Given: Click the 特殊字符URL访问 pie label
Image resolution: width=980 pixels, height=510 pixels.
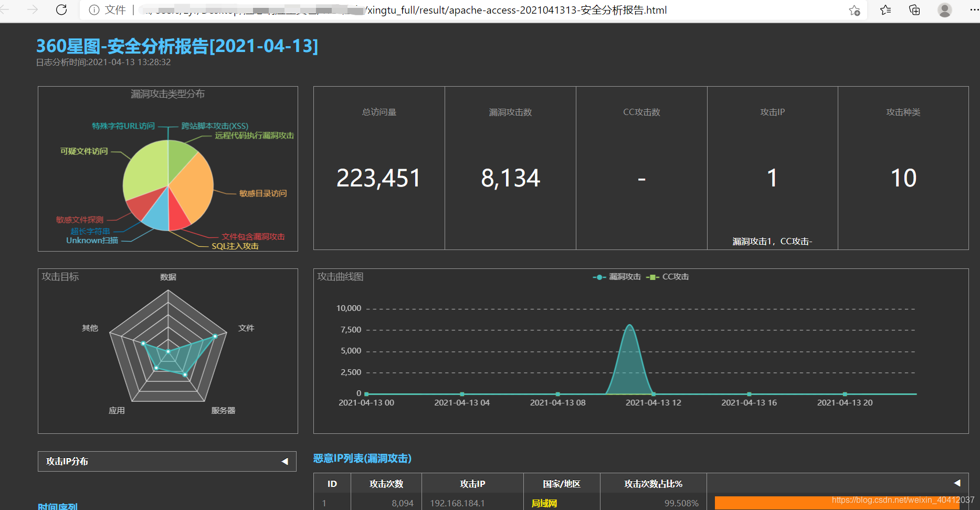Looking at the screenshot, I should [x=123, y=126].
